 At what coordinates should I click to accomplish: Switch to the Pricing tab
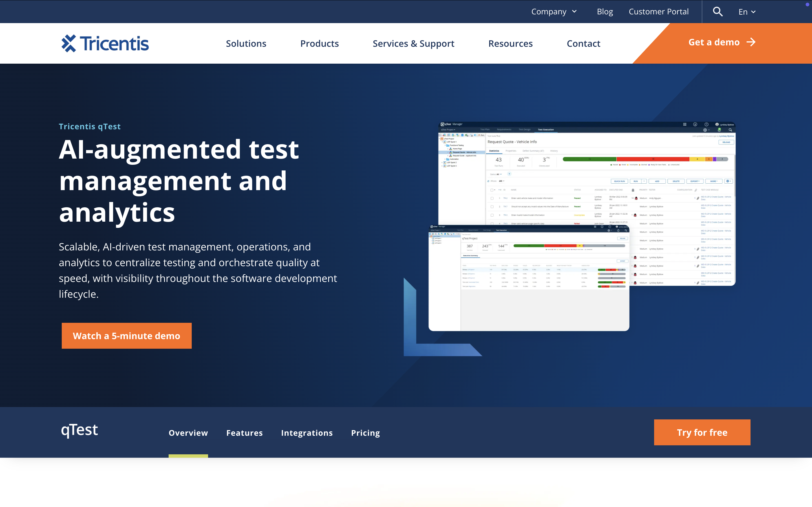(365, 433)
